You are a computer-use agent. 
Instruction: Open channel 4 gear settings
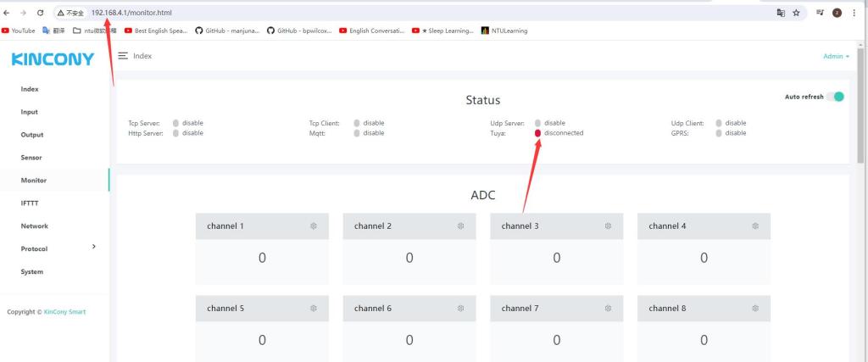click(x=756, y=226)
